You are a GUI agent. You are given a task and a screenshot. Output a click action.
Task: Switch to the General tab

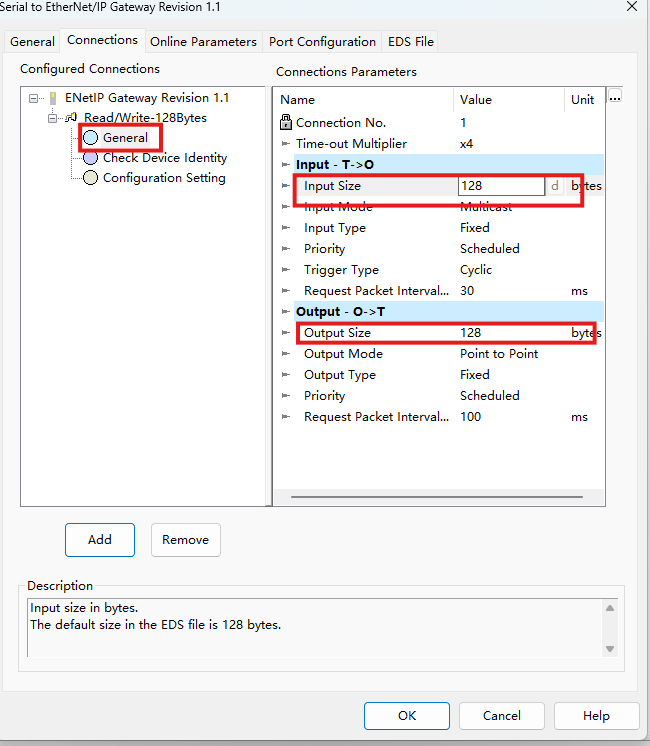coord(32,42)
